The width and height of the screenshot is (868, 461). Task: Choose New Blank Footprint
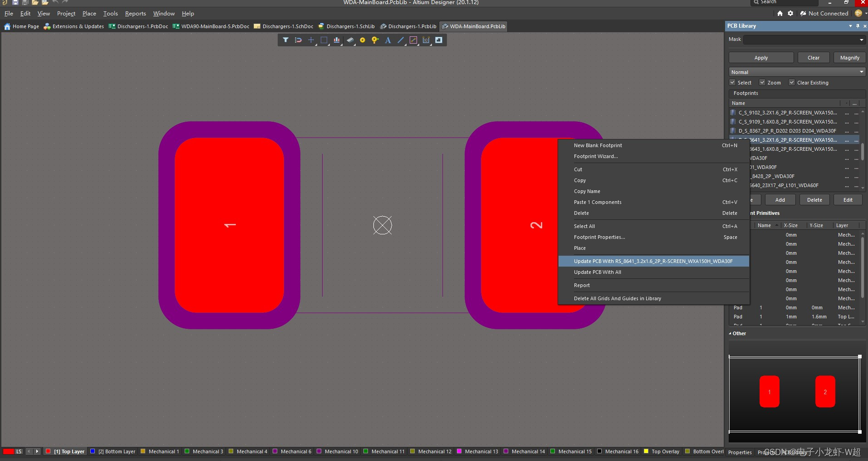tap(653, 145)
